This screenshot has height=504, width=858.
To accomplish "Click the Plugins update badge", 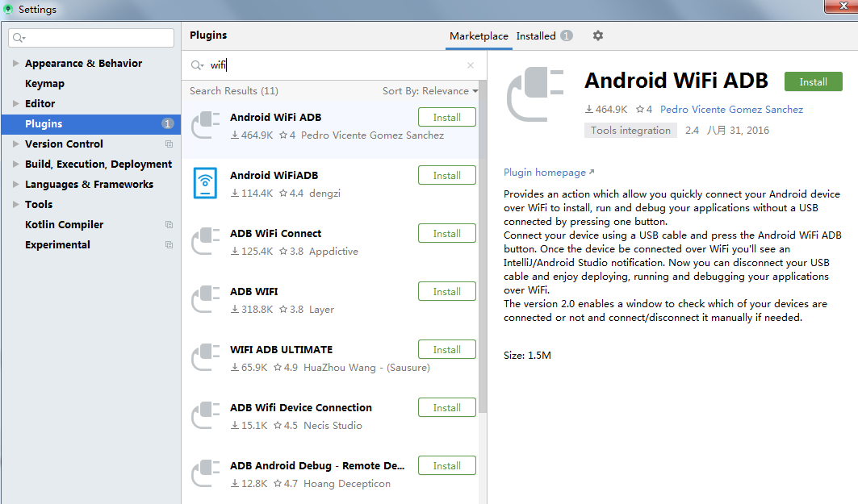I will tap(168, 123).
